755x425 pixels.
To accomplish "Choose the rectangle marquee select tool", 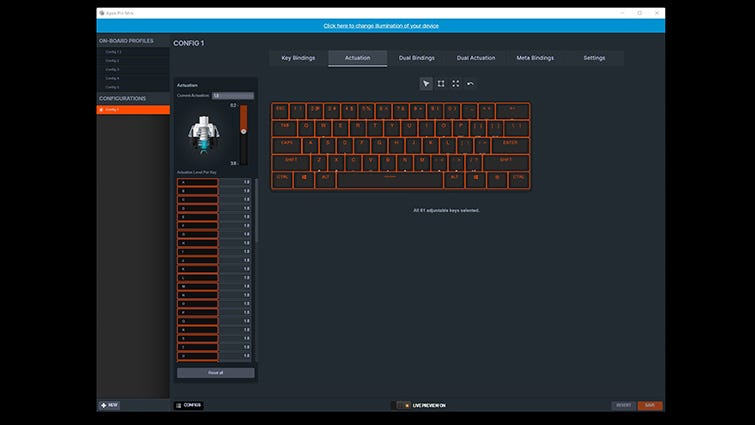I will [x=441, y=84].
